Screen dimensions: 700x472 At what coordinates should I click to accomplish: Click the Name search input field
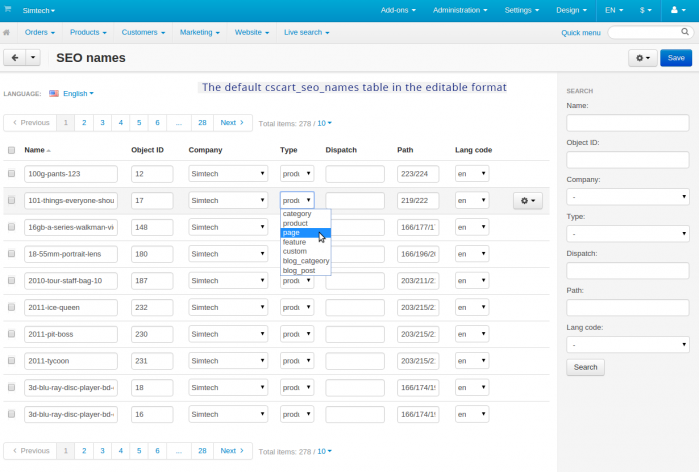(628, 123)
